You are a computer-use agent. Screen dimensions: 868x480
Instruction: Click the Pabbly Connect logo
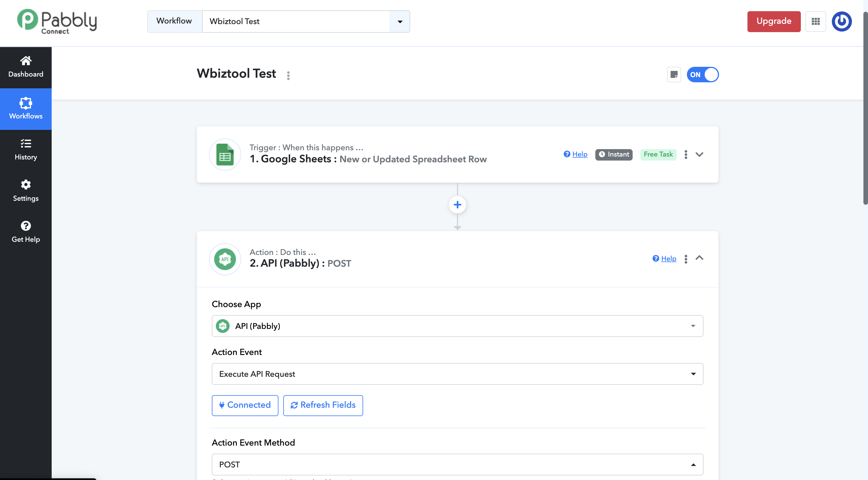(x=57, y=22)
